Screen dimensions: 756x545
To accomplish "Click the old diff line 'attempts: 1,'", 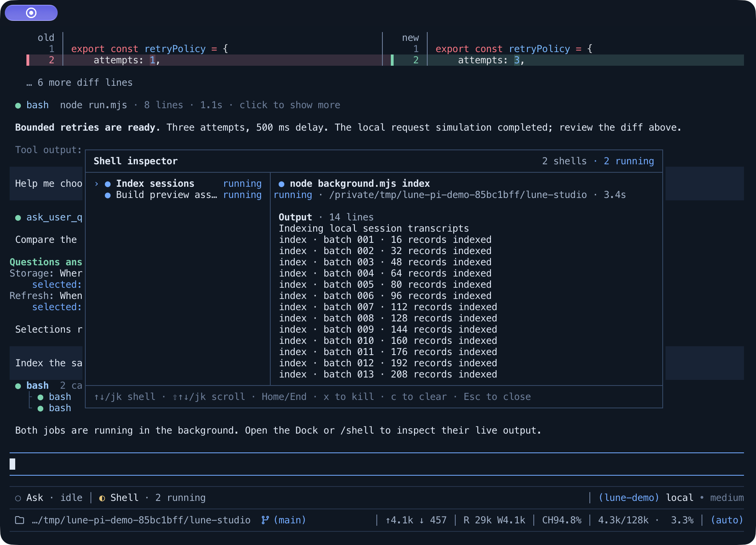I will click(204, 60).
